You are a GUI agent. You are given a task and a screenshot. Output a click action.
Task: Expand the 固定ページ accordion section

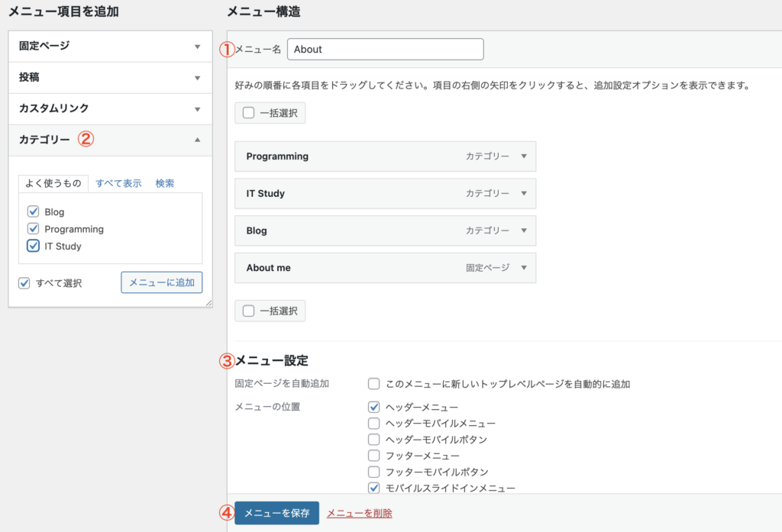pos(197,46)
